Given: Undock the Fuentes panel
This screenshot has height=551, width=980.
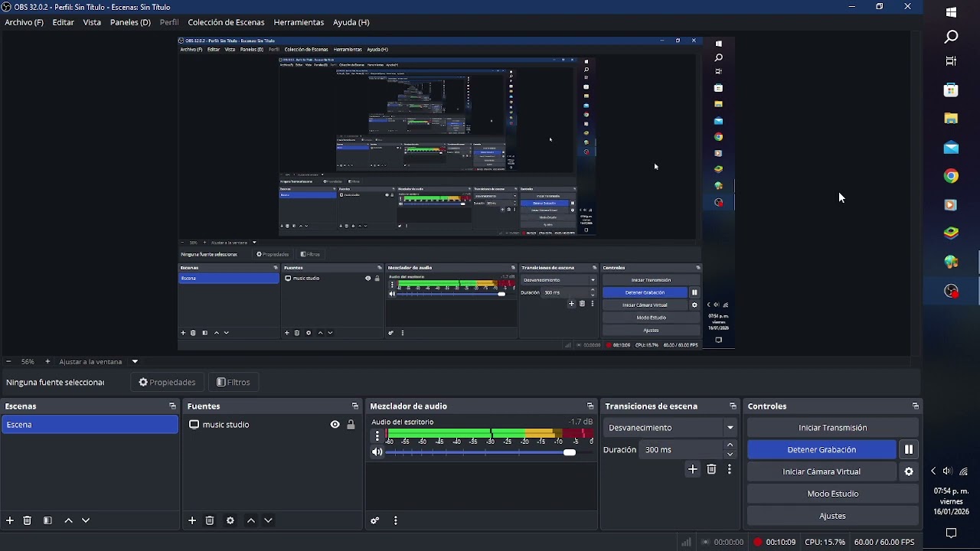Looking at the screenshot, I should [355, 406].
